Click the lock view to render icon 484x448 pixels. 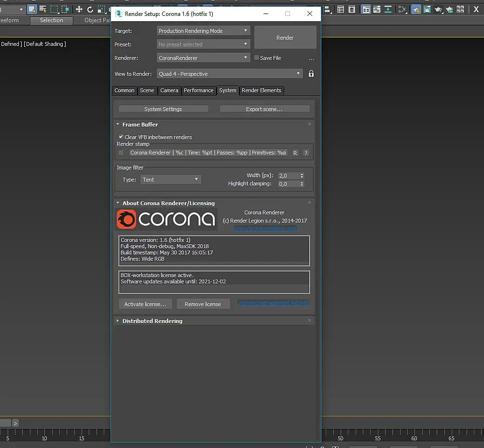[311, 74]
